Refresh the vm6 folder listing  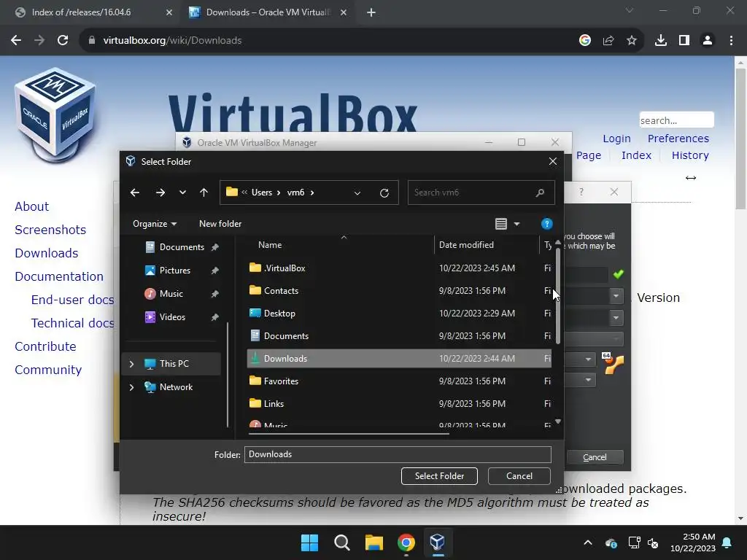click(x=384, y=192)
